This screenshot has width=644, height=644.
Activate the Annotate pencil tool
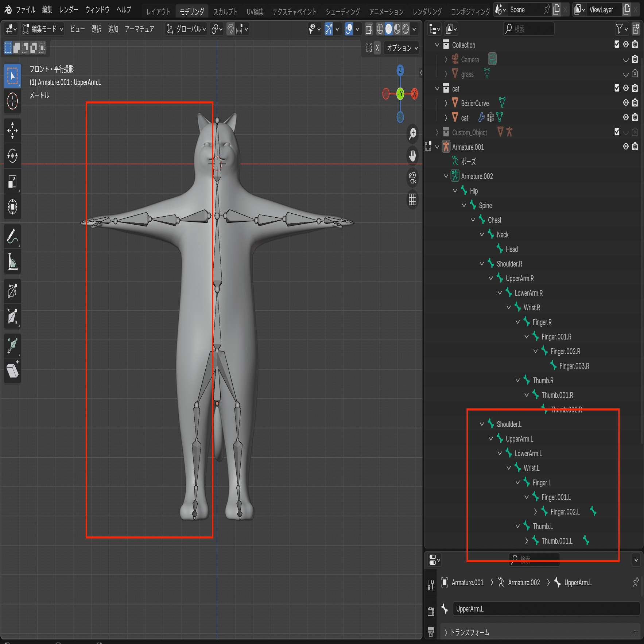click(x=12, y=236)
